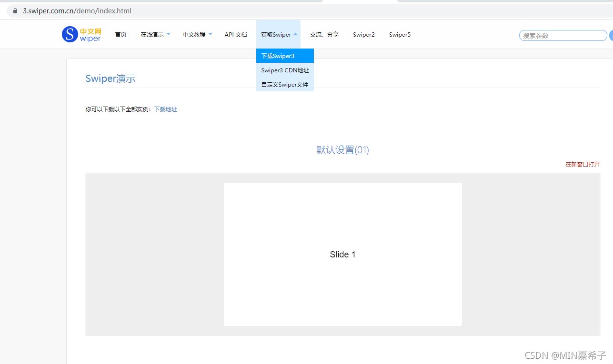Select Swiper3 CDN地址 menu entry

coord(285,70)
